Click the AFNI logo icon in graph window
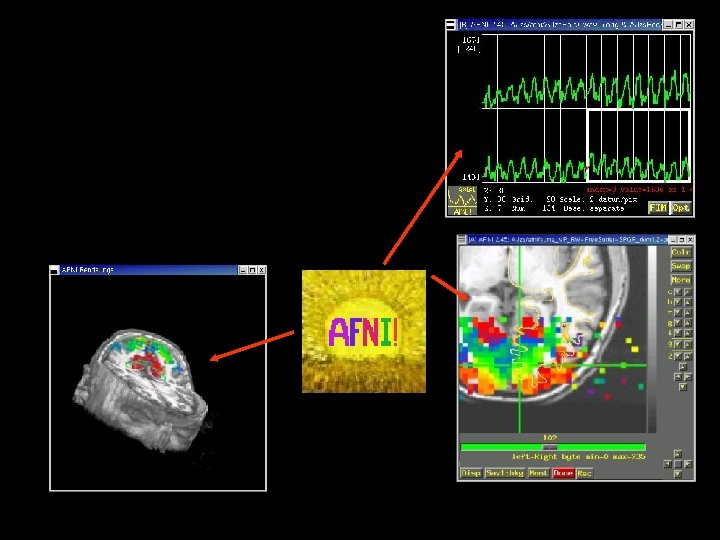Image resolution: width=720 pixels, height=540 pixels. coord(462,200)
